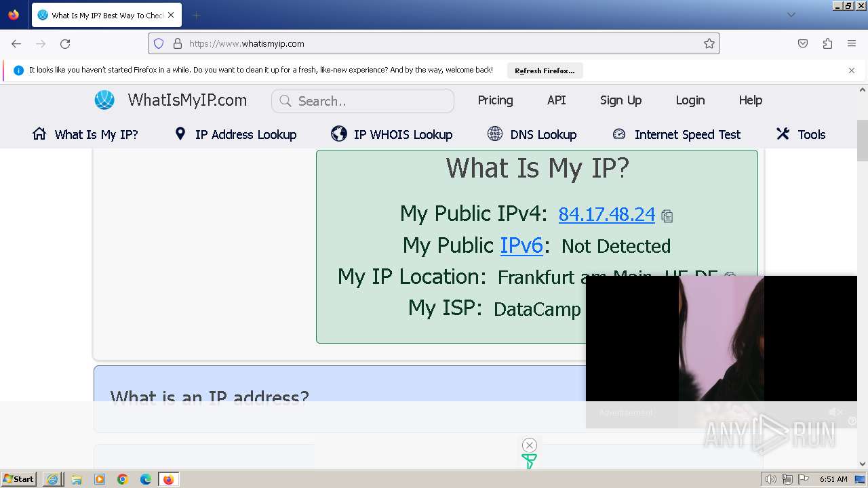Open the IPv6 link
Viewport: 868px width, 488px height.
[521, 245]
